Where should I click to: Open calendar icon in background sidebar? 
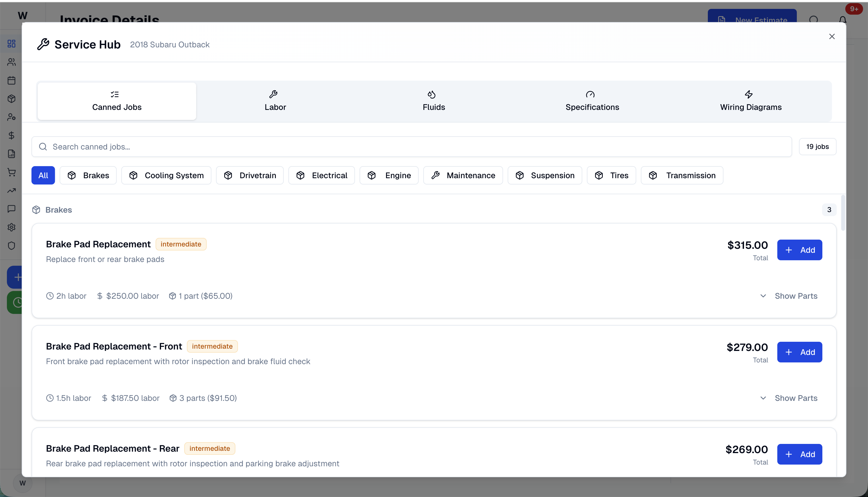[11, 81]
